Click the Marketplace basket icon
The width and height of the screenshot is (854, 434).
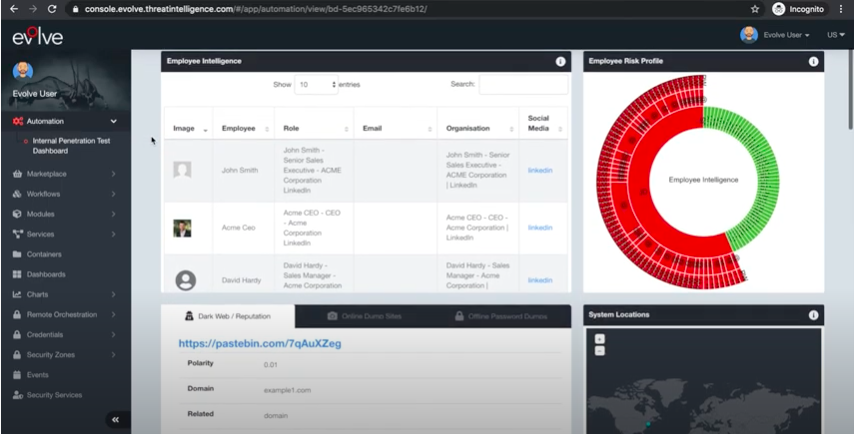click(x=17, y=174)
